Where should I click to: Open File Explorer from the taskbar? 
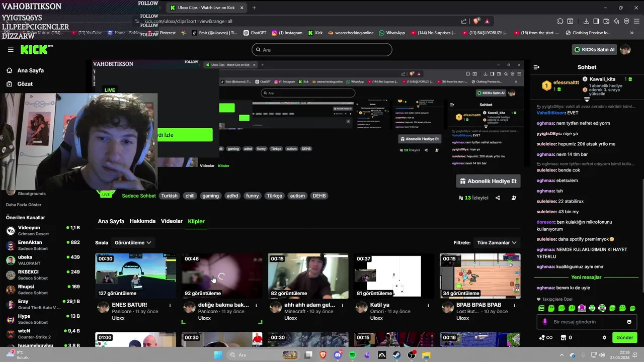click(426, 355)
